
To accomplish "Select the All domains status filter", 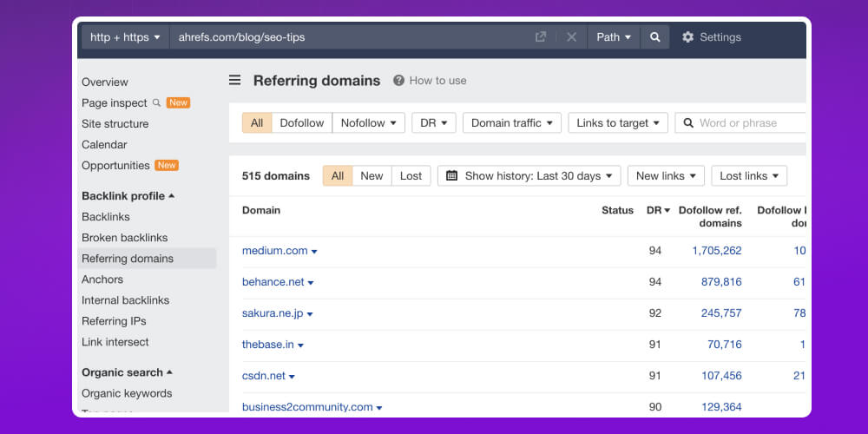I will 338,176.
